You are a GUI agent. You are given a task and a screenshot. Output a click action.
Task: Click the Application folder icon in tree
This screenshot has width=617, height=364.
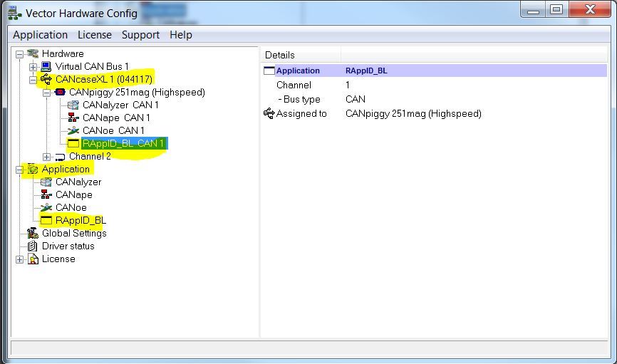33,170
